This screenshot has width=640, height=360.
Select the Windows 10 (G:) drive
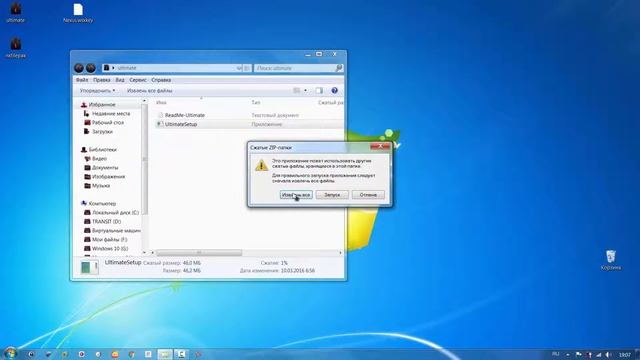click(110, 249)
